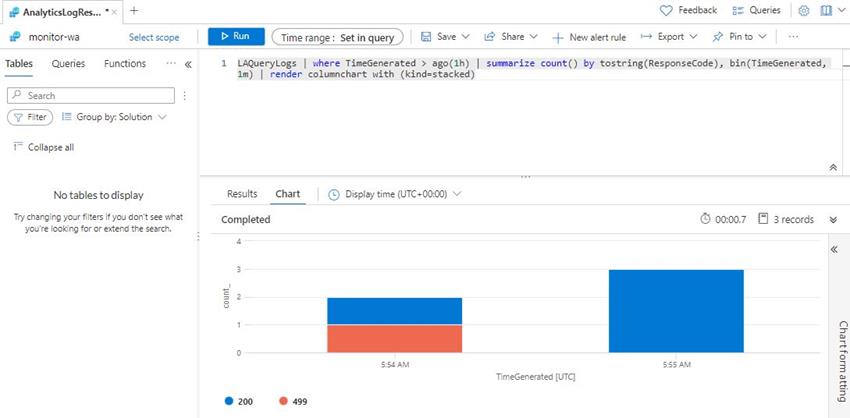850x418 pixels.
Task: Switch to the Chart tab
Action: point(288,194)
